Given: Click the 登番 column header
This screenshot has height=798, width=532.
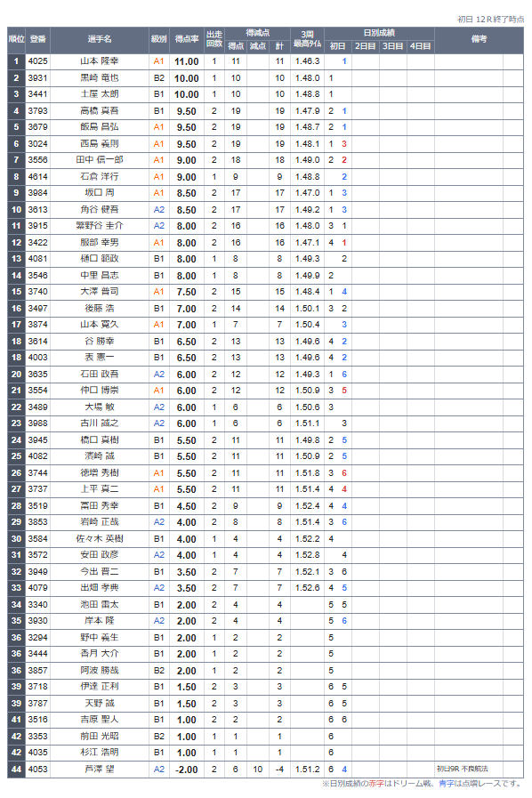Looking at the screenshot, I should [x=37, y=39].
